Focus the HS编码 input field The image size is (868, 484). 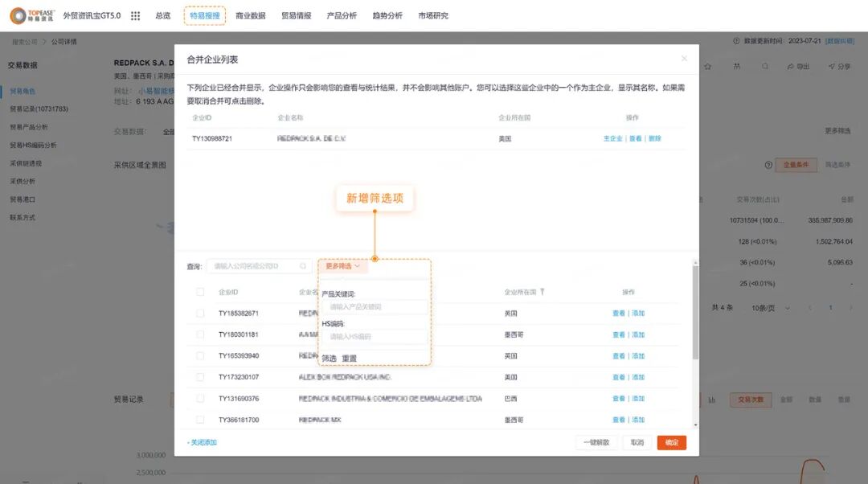375,337
